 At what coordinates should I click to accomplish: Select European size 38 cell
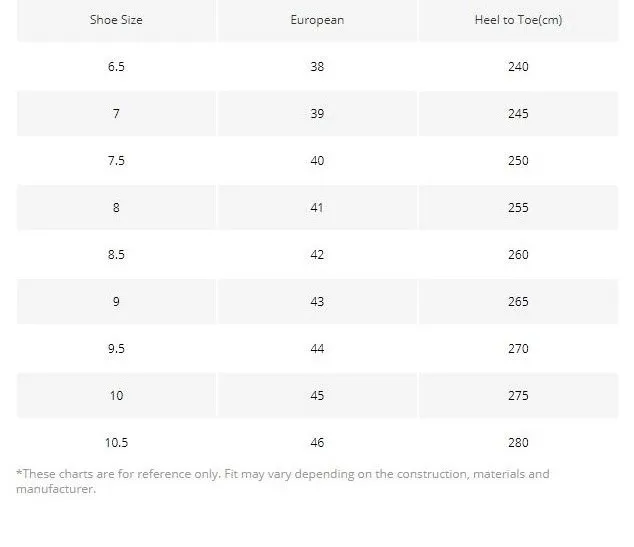[317, 67]
